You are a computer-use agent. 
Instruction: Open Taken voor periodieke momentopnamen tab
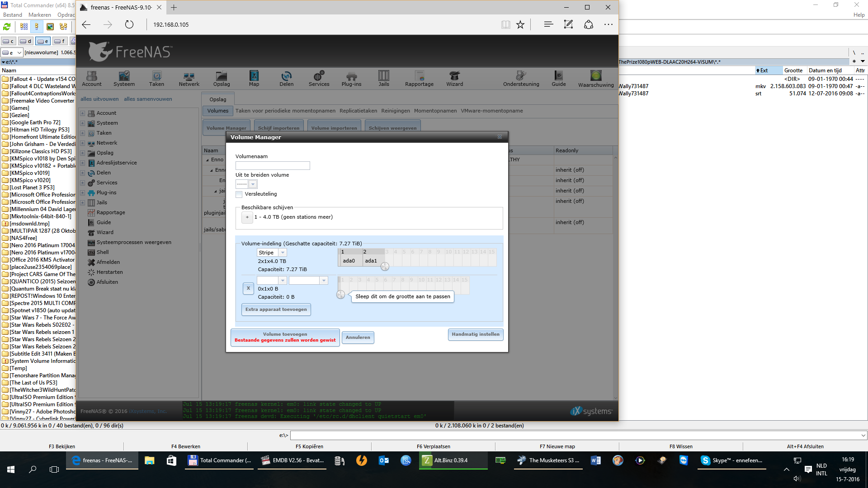[285, 111]
